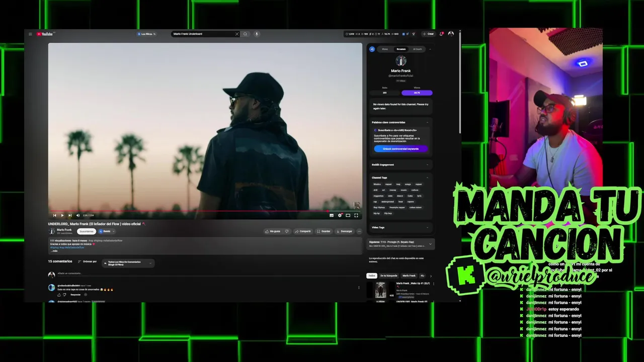Click the underground channel tag
Image resolution: width=644 pixels, height=362 pixels.
click(387, 202)
